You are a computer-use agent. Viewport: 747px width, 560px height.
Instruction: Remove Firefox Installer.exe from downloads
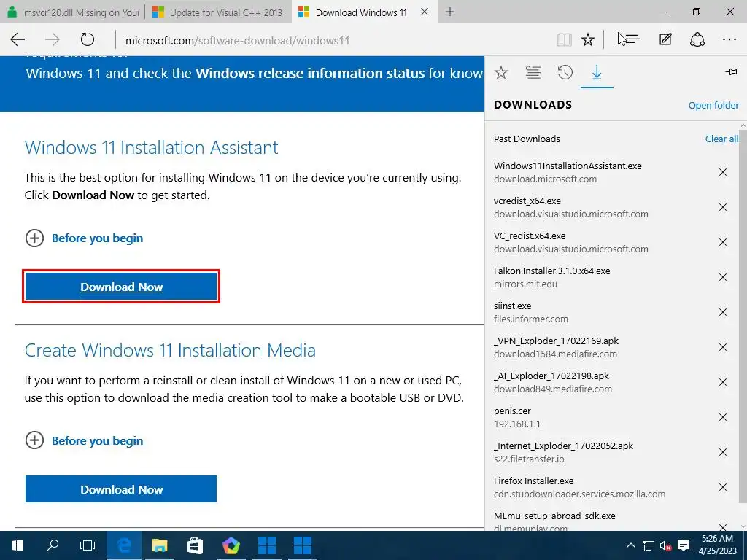tap(723, 487)
